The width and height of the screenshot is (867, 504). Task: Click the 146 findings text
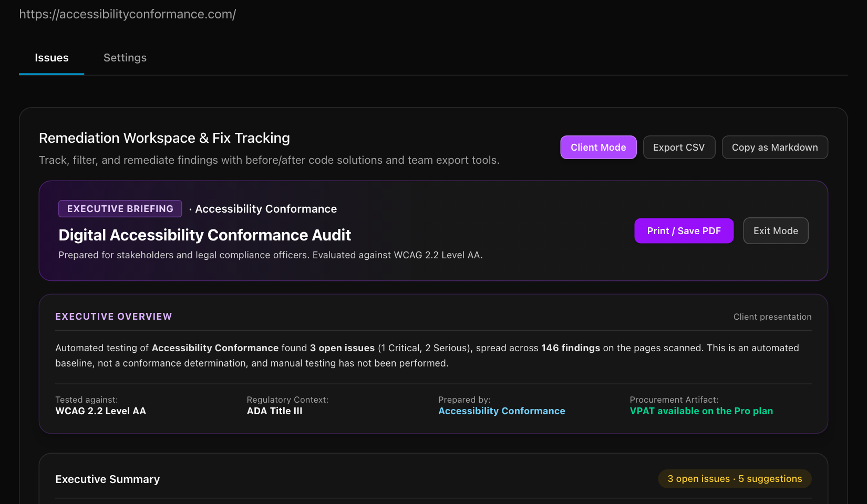[571, 348]
